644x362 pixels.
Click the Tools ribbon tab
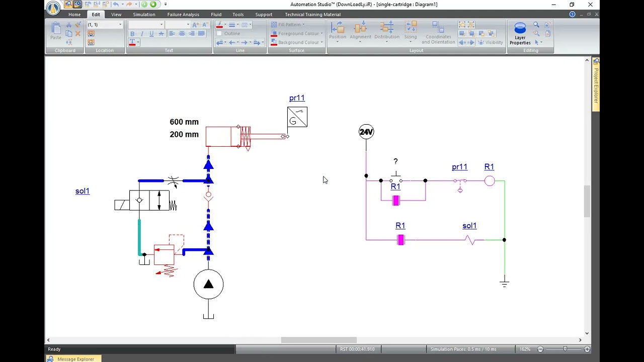238,14
